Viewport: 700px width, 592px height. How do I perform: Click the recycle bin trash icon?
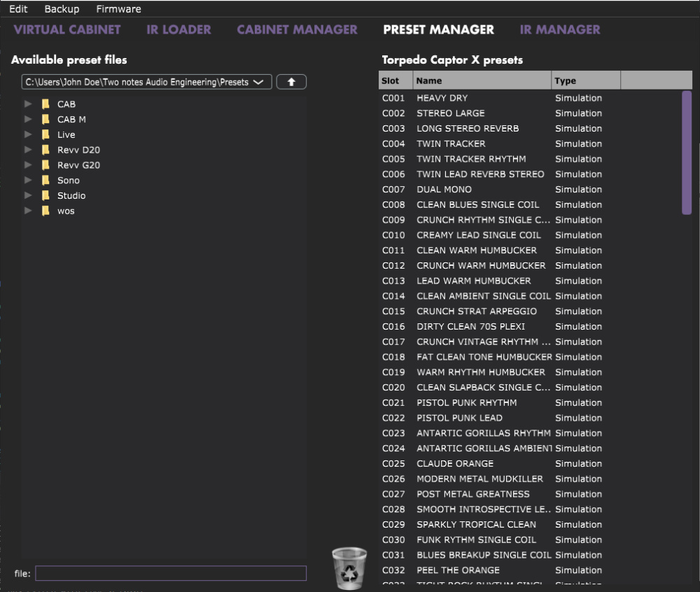pos(349,568)
